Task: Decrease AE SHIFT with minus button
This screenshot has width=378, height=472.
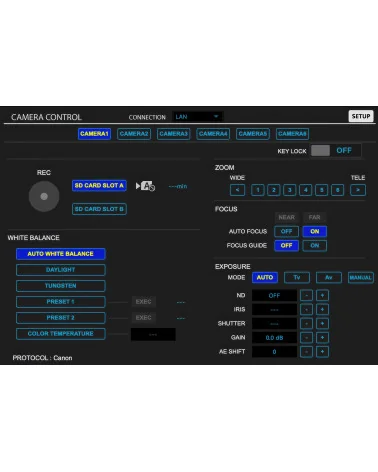Action: pos(306,351)
